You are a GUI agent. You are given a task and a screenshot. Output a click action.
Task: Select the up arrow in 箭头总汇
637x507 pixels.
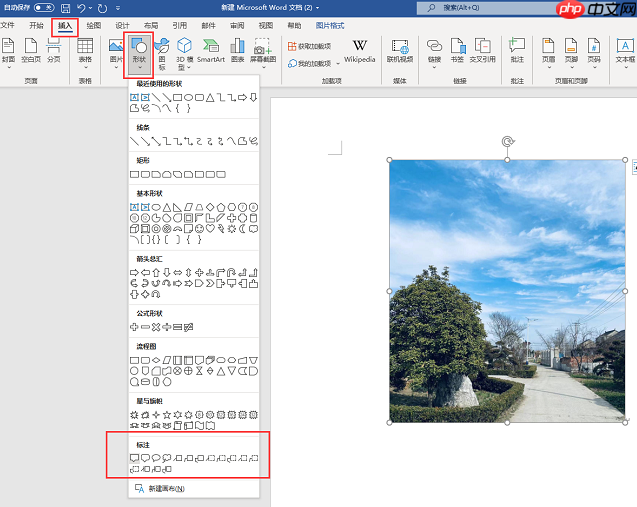click(156, 273)
